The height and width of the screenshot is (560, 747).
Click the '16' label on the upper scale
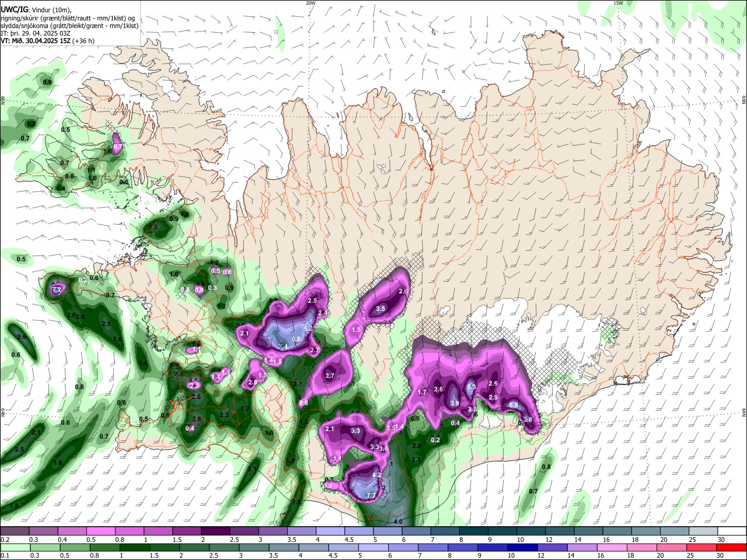coord(606,540)
